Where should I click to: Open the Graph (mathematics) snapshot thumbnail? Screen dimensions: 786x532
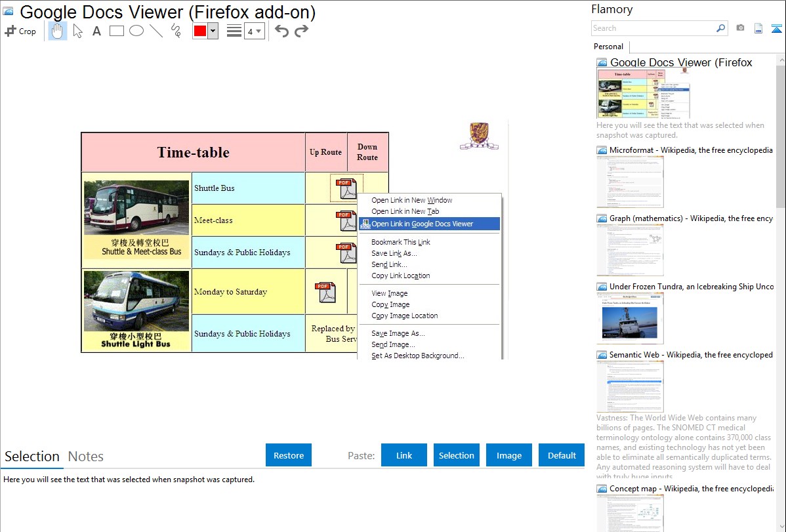pyautogui.click(x=630, y=250)
